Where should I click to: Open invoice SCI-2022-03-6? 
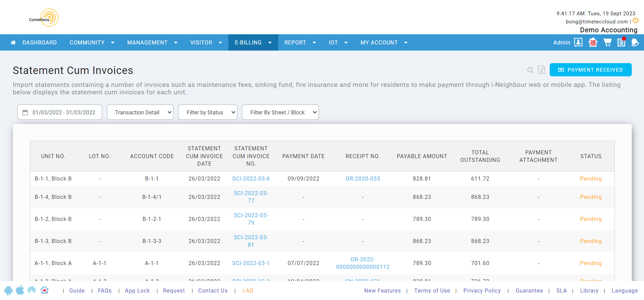(251, 179)
